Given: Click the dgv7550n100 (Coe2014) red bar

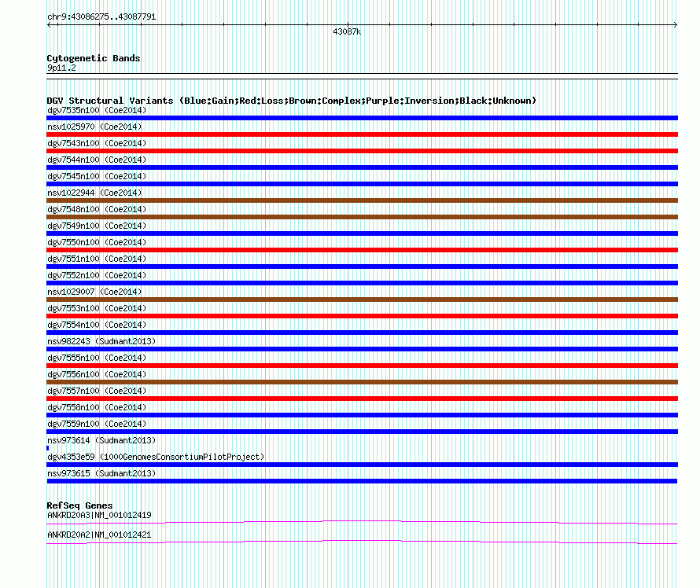Looking at the screenshot, I should (x=362, y=250).
